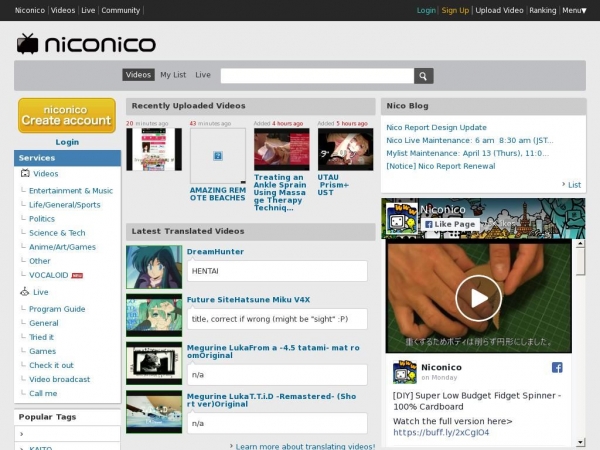Open Ranking page
Screen dimensions: 600x450
(x=543, y=10)
